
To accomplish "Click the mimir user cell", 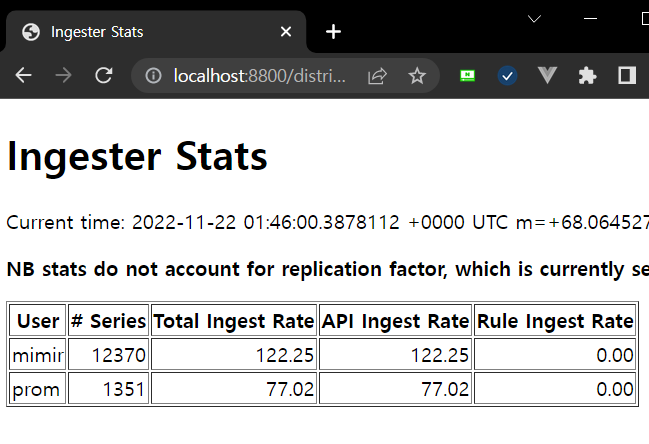I will coord(37,354).
